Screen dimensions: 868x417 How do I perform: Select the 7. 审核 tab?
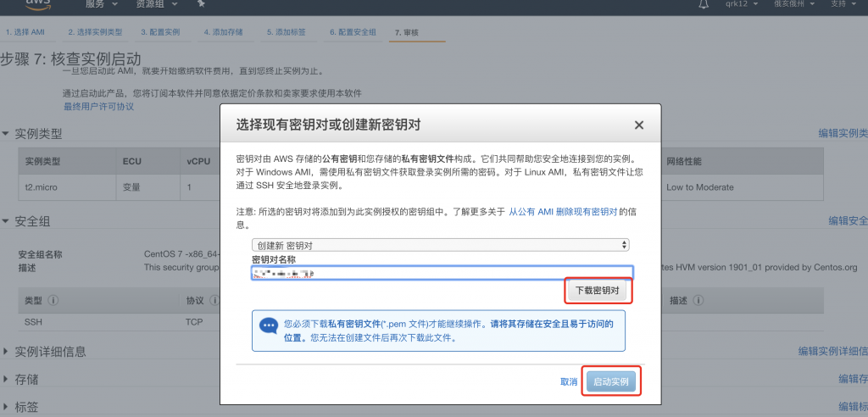[x=407, y=32]
